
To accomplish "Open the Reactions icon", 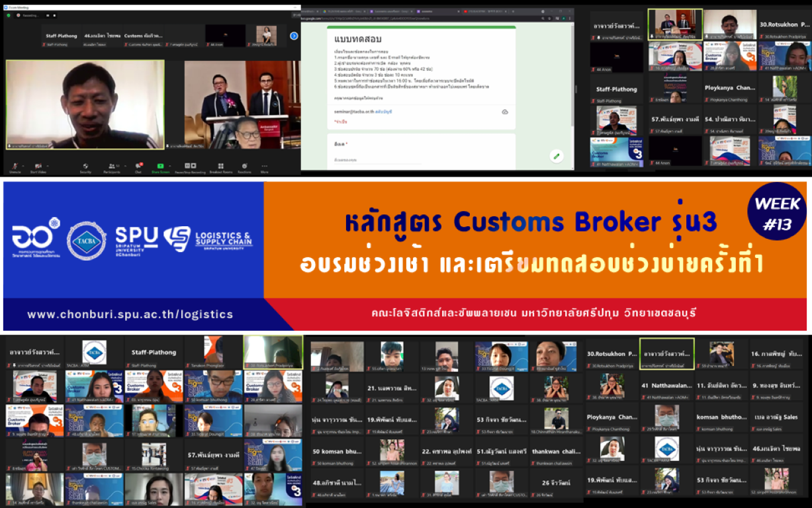I will (245, 166).
